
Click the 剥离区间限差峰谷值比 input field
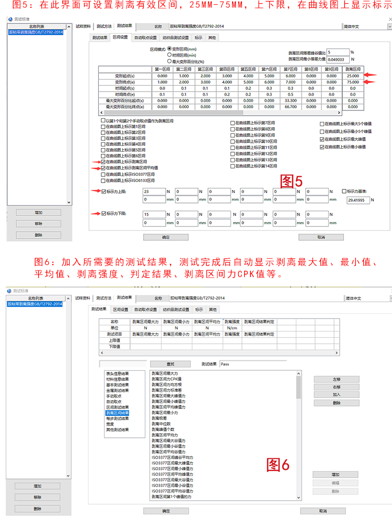coord(337,52)
